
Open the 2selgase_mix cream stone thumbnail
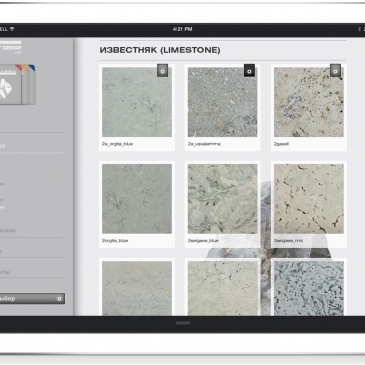point(309,199)
